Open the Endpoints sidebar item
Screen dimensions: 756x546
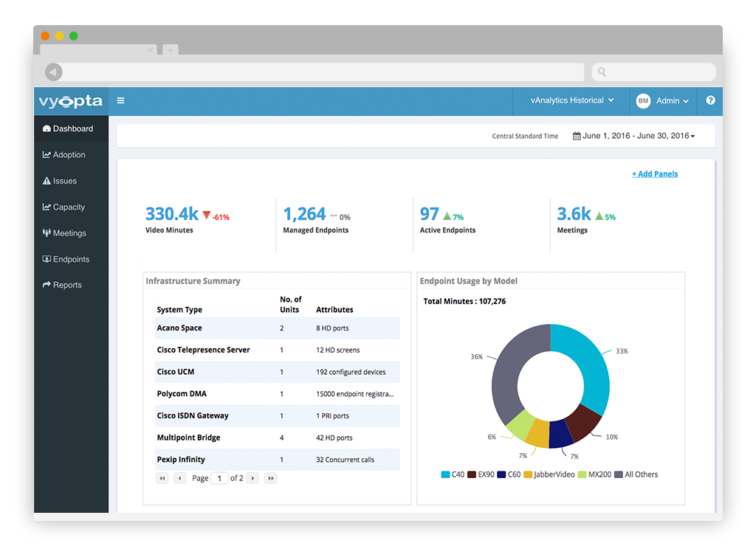(72, 259)
